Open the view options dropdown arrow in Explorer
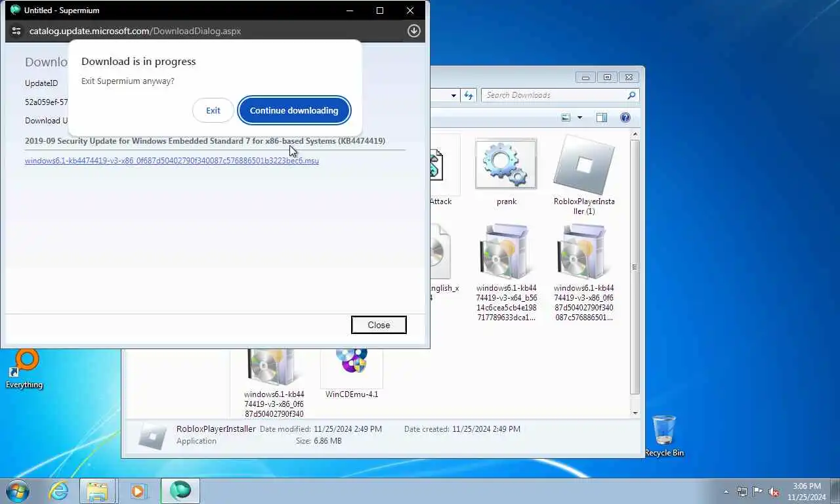 (579, 117)
